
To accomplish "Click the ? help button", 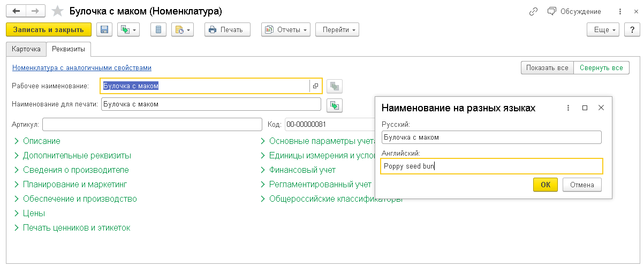I will 632,30.
